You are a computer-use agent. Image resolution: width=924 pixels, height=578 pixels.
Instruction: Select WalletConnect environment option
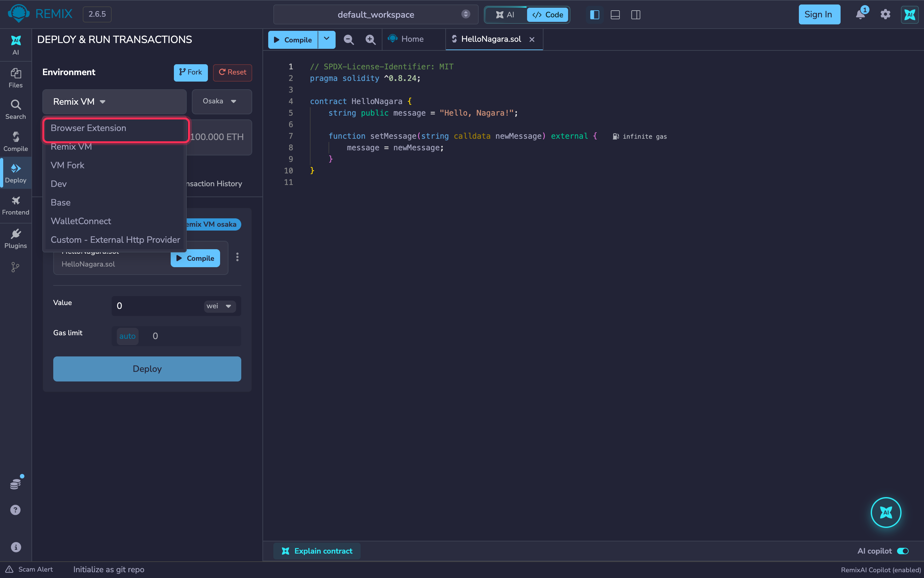click(x=115, y=221)
